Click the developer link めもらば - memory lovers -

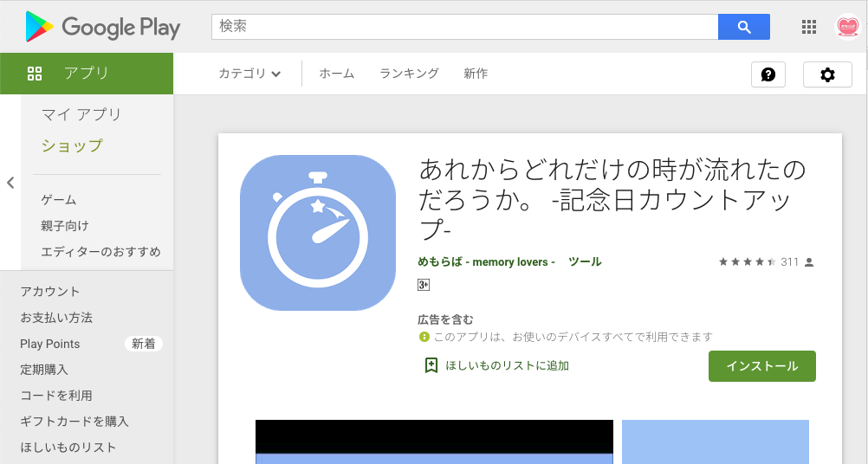(487, 261)
